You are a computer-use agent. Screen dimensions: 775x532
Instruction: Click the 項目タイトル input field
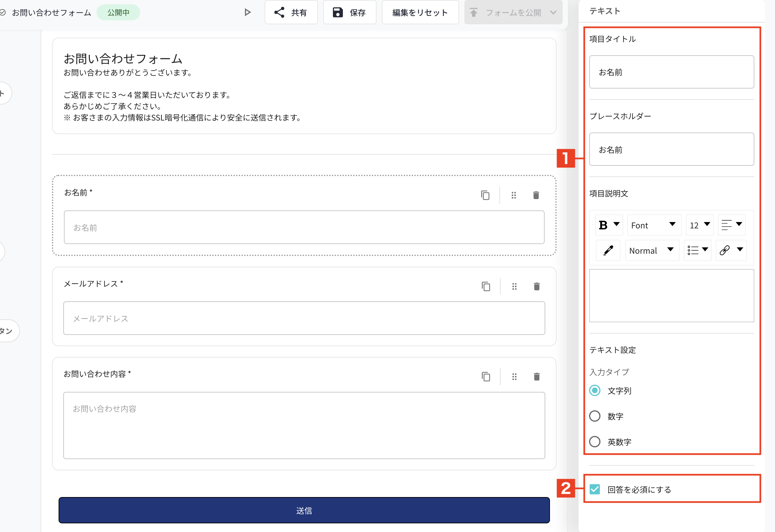(x=671, y=72)
